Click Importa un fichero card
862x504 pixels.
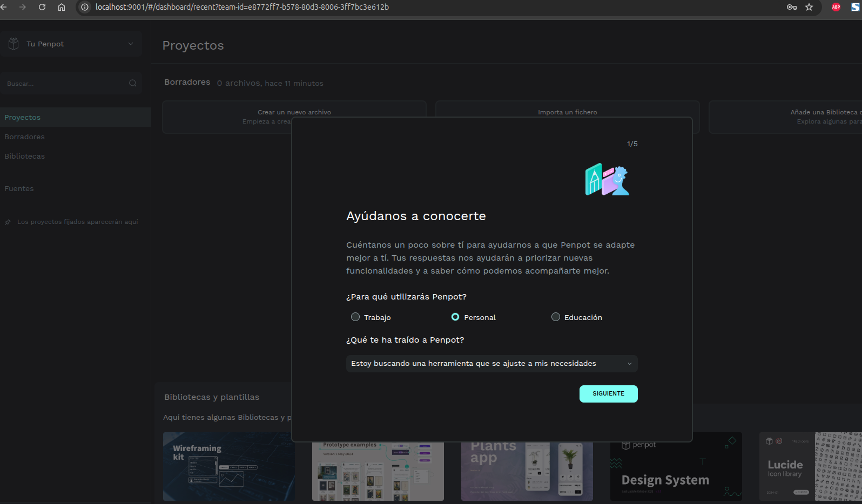point(567,112)
